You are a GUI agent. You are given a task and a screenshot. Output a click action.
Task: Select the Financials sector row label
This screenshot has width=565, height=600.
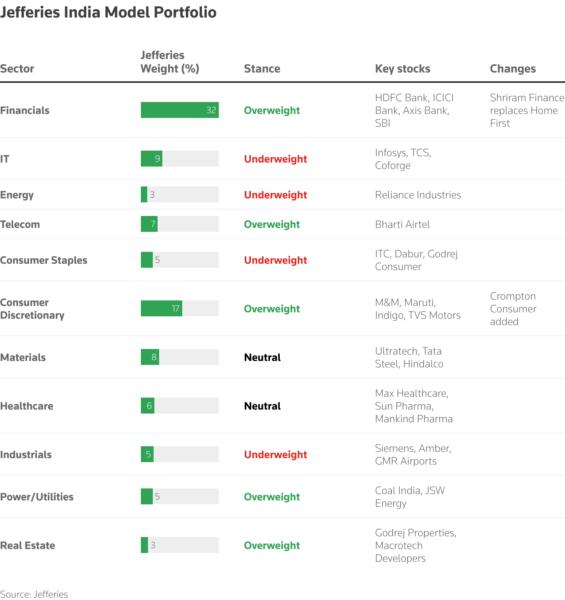(x=25, y=110)
